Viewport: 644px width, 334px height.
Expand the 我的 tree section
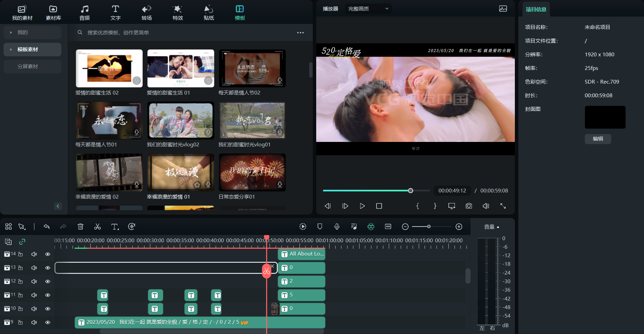coord(11,32)
